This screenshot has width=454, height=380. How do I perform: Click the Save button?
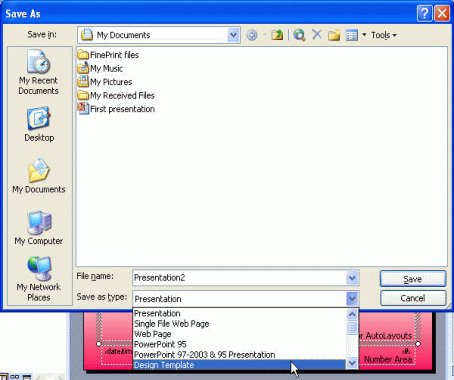point(413,279)
